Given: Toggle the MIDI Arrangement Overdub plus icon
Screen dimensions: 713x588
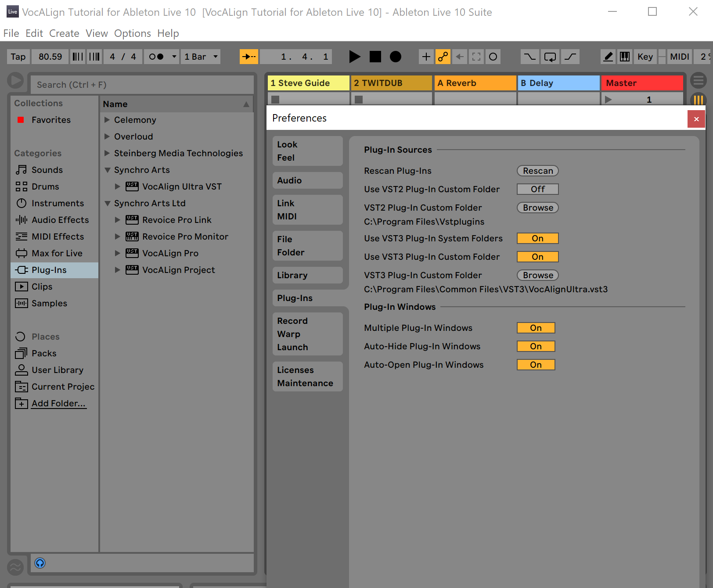Looking at the screenshot, I should [426, 57].
